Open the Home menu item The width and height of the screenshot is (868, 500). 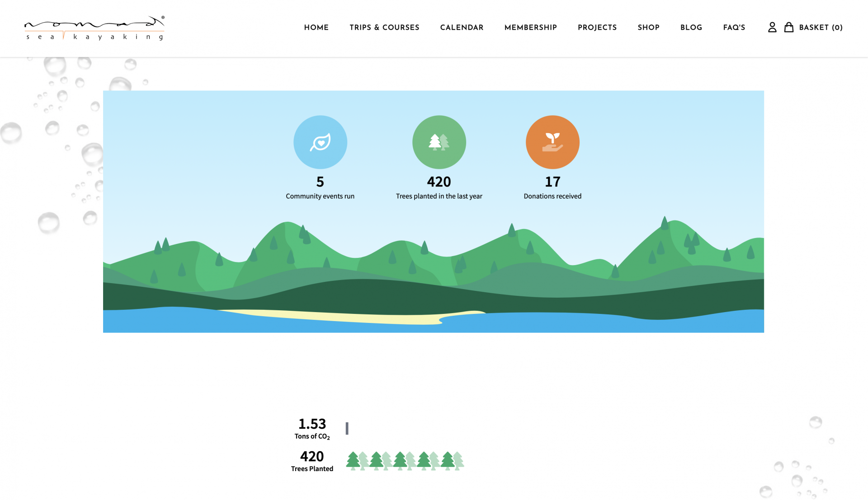(316, 28)
